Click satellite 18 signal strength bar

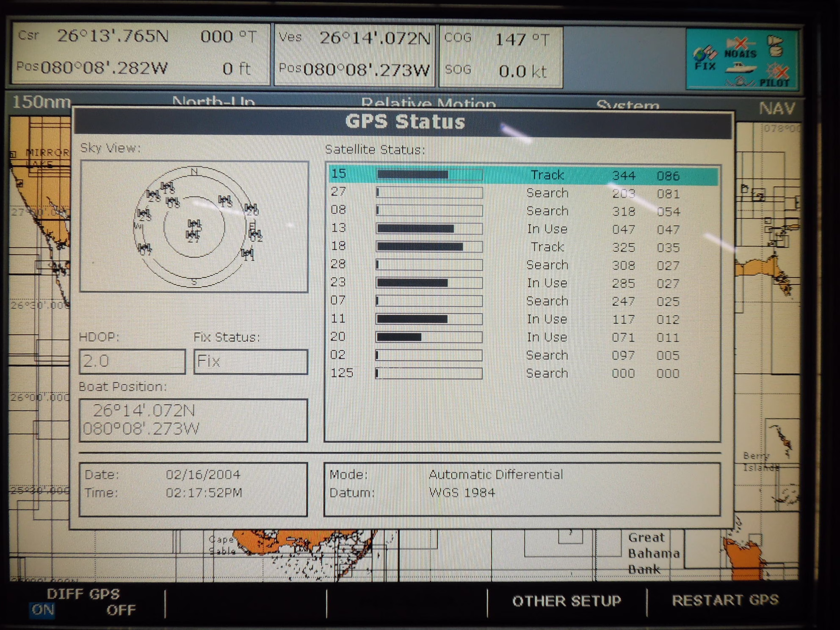point(428,246)
